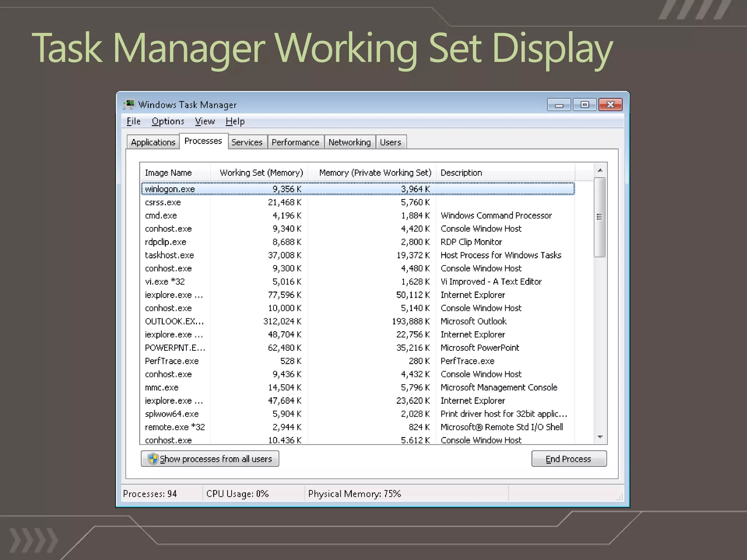Click the 9,340 K working set value
Screen dimensions: 747x560
(x=287, y=229)
